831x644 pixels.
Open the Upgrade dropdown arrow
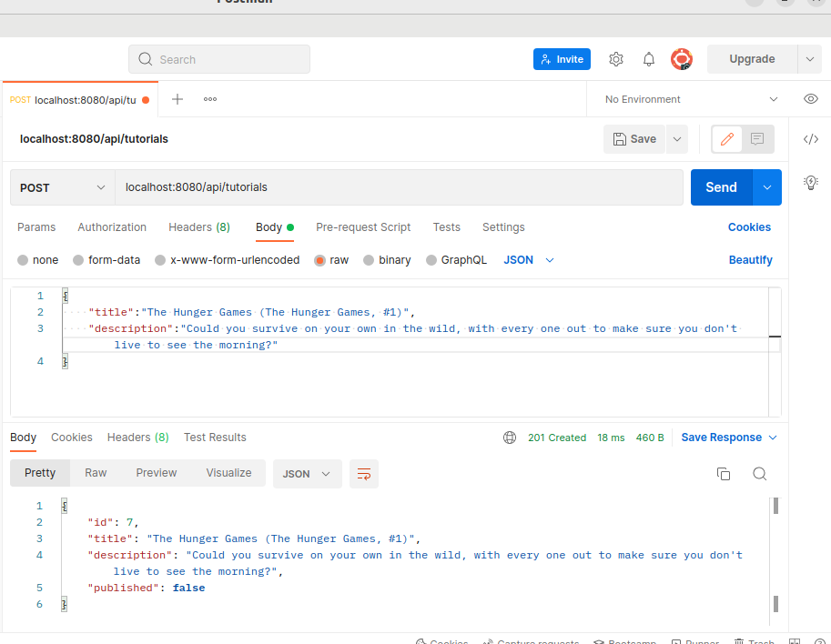tap(810, 59)
